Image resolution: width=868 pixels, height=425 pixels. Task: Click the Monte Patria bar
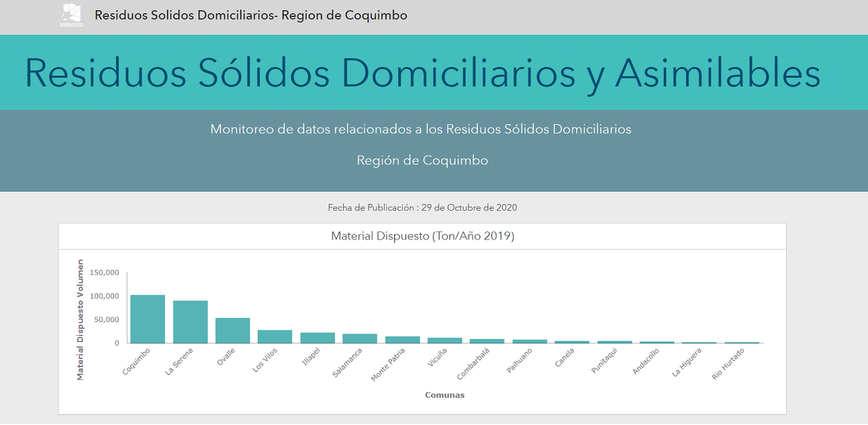(402, 339)
